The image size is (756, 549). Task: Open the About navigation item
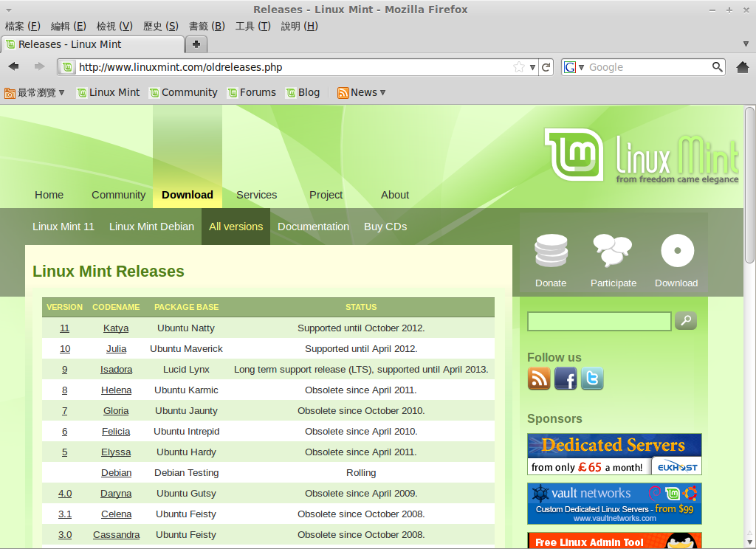click(x=395, y=195)
